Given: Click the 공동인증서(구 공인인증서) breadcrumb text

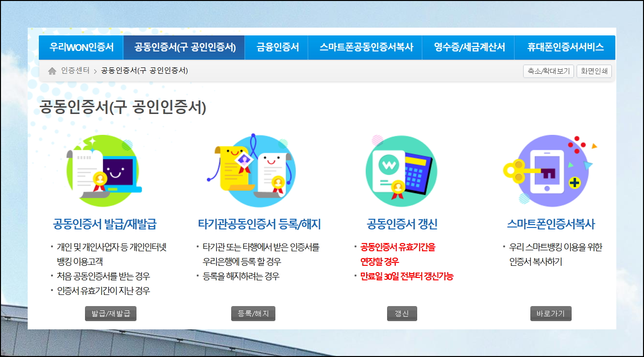Looking at the screenshot, I should [144, 71].
